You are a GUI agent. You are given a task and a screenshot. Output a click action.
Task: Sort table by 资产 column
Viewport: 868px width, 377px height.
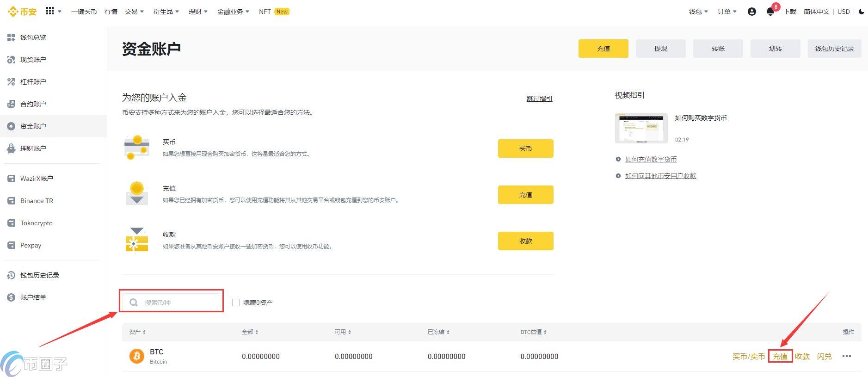pos(138,332)
